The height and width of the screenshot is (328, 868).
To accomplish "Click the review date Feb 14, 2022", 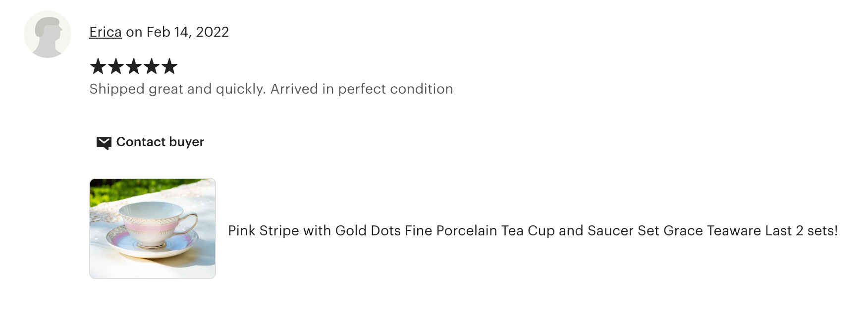I will (x=187, y=32).
